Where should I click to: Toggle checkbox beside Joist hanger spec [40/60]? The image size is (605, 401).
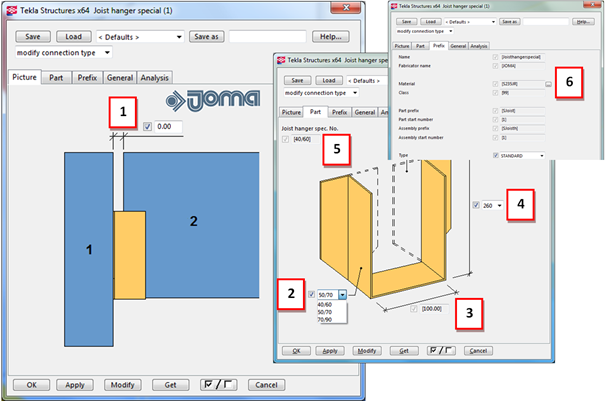click(286, 139)
